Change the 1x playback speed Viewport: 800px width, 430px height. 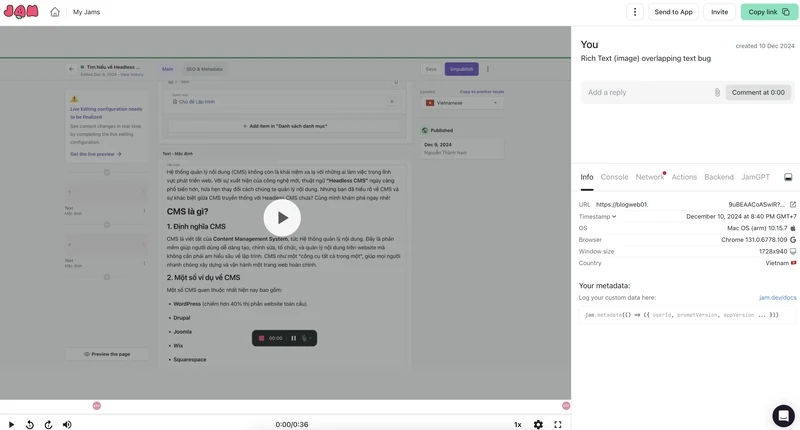point(517,424)
